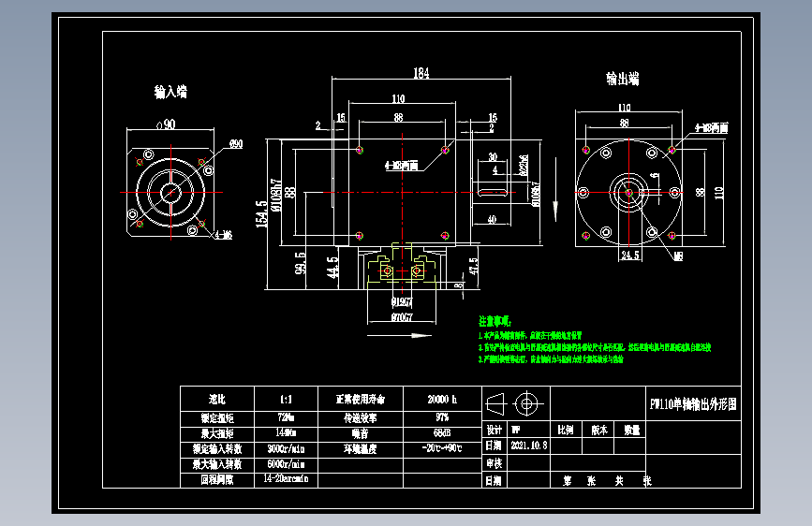Click the green 注意事项 notes heading
This screenshot has height=526, width=812.
click(x=495, y=322)
